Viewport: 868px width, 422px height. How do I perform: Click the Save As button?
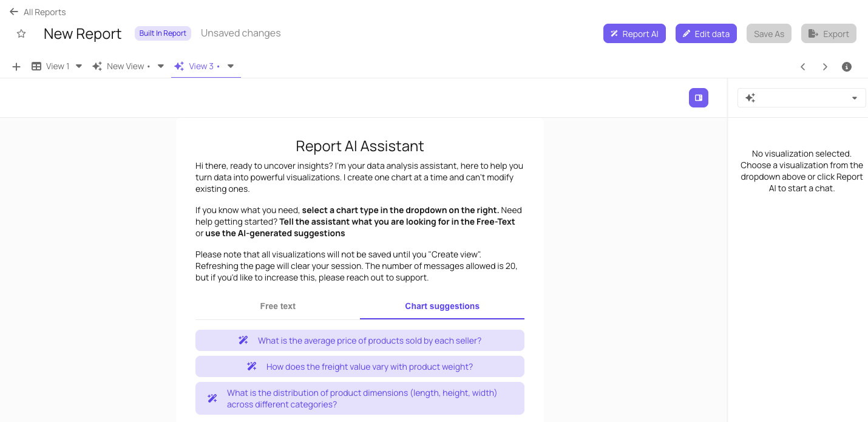click(768, 33)
